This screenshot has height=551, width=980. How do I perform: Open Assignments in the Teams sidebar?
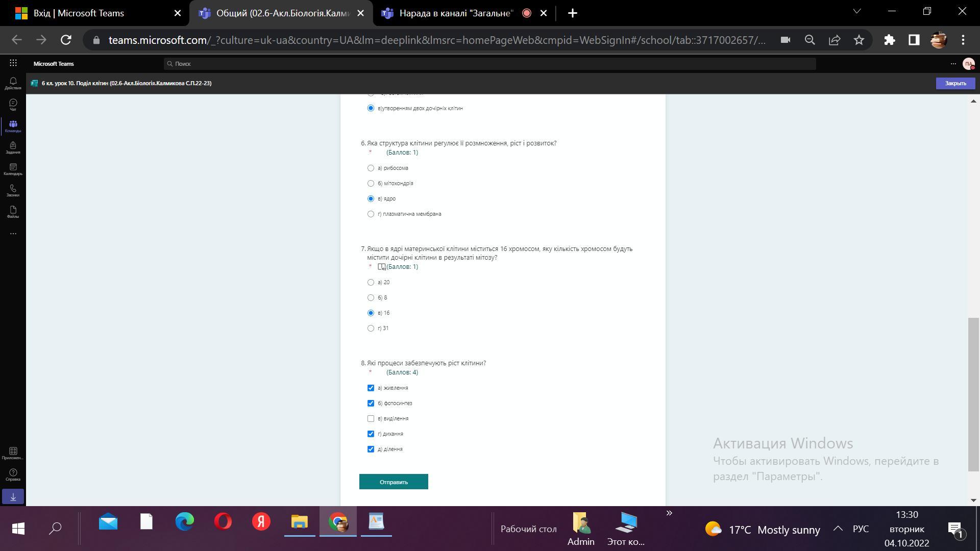coord(13,147)
